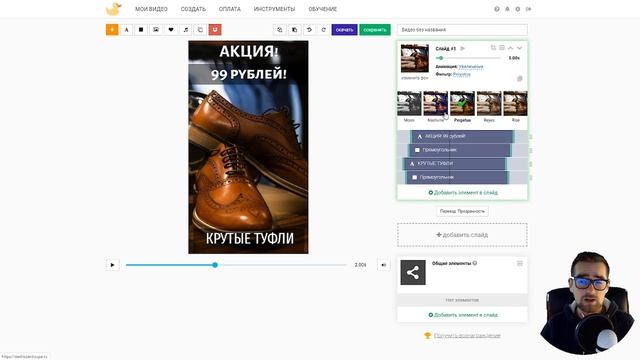
Task: Open the ИНСТРУМЕНТЫ menu
Action: (x=274, y=9)
